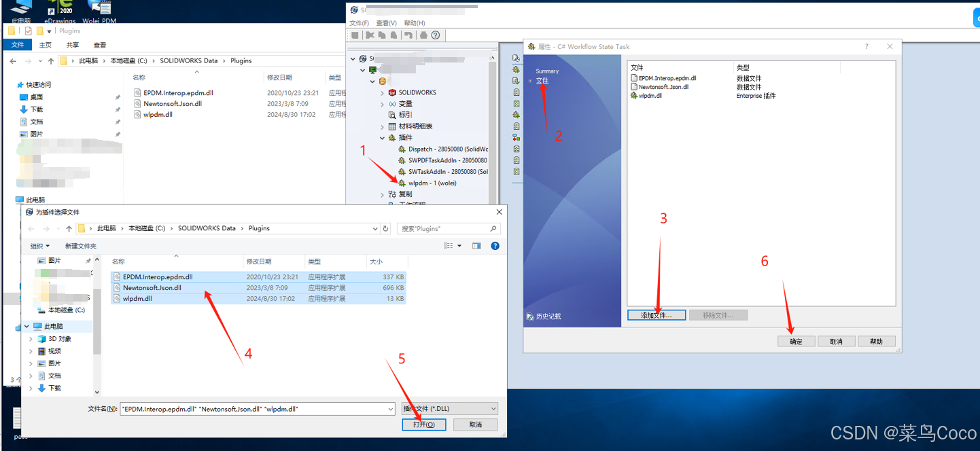Open the 查看 tab in Explorer window
The image size is (980, 451).
pyautogui.click(x=99, y=45)
